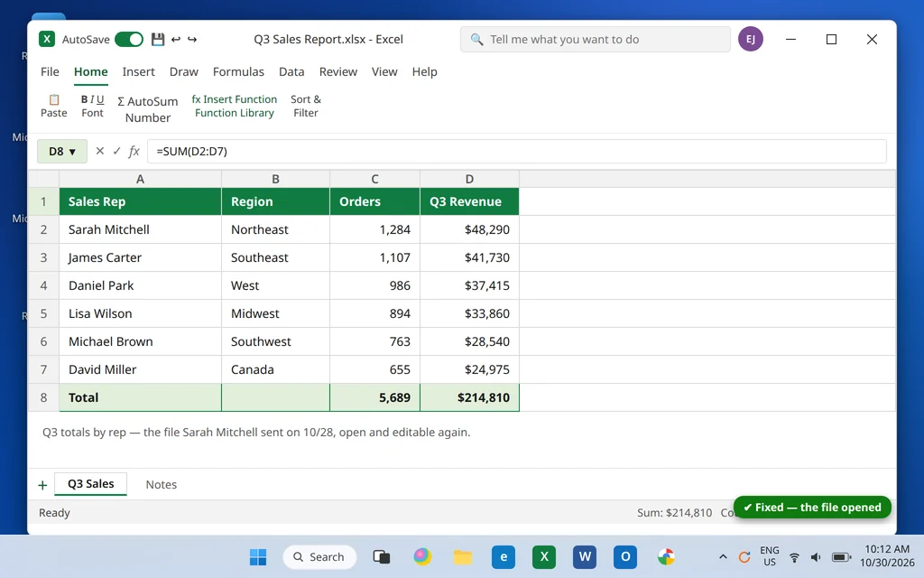Click the Undo arrow icon

point(176,39)
